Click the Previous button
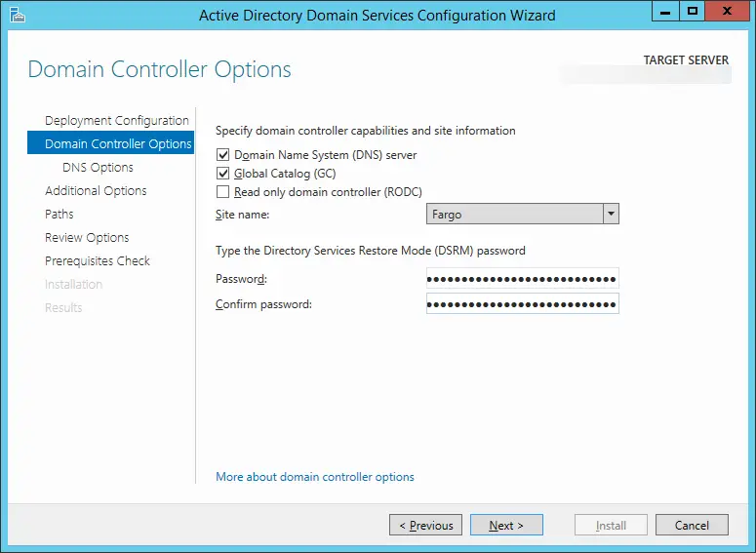 tap(425, 525)
